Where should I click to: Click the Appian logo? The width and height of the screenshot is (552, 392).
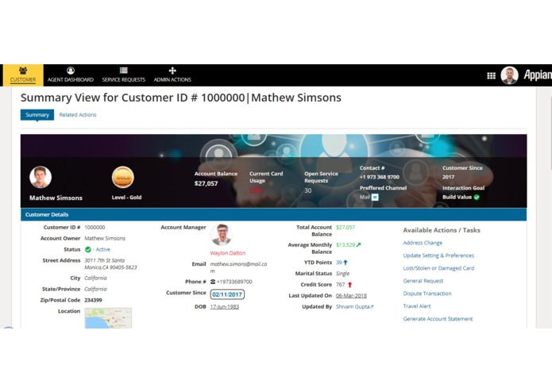537,75
